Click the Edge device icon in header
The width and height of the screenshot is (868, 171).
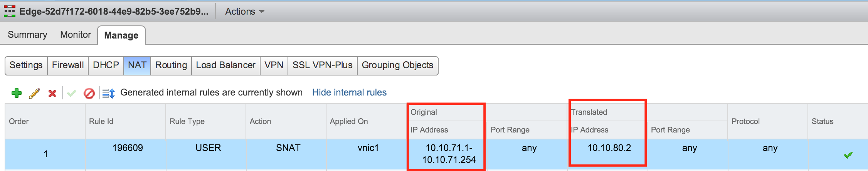(10, 12)
